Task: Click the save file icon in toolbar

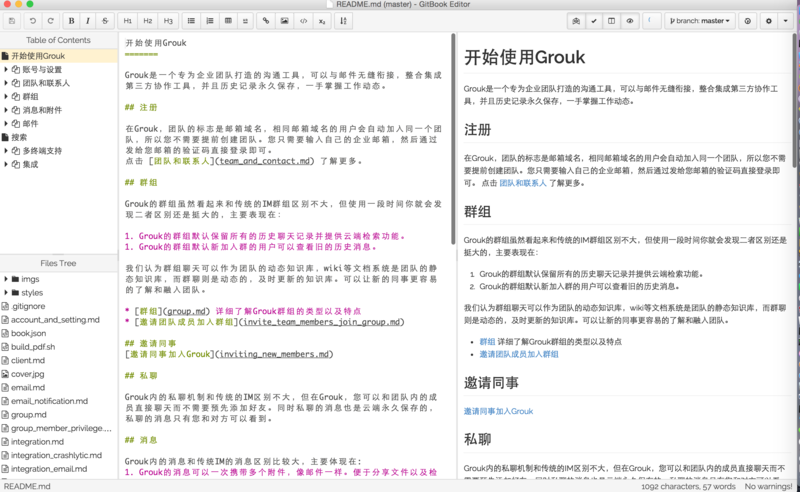Action: pos(12,21)
